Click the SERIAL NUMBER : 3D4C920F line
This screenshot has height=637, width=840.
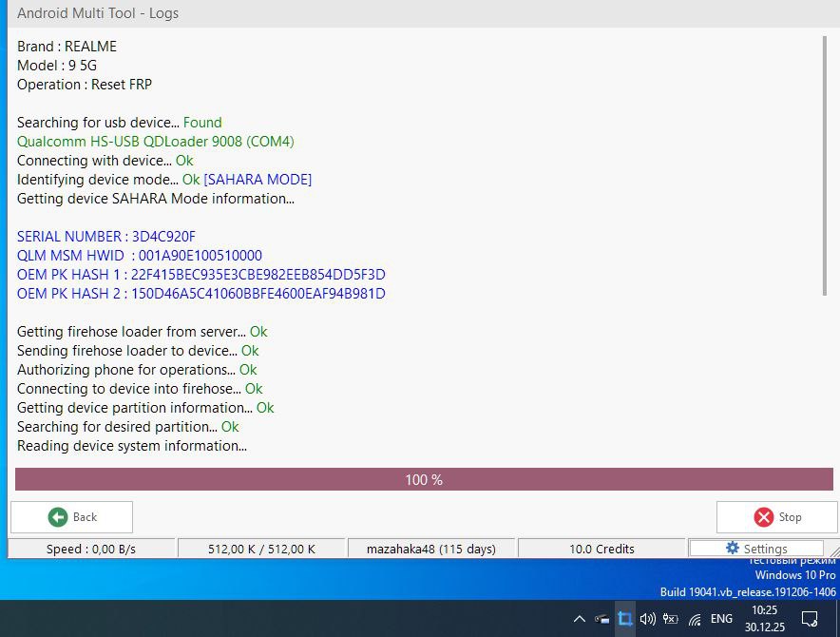(x=106, y=237)
